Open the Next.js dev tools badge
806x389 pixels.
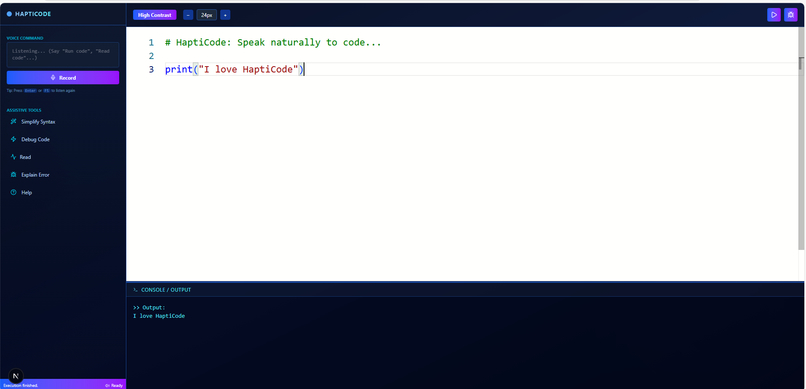tap(16, 376)
